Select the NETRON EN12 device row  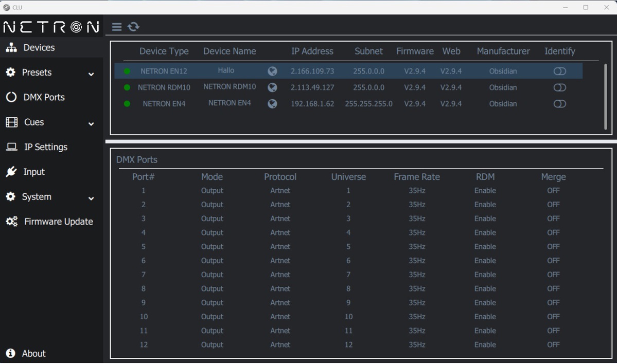coord(348,71)
